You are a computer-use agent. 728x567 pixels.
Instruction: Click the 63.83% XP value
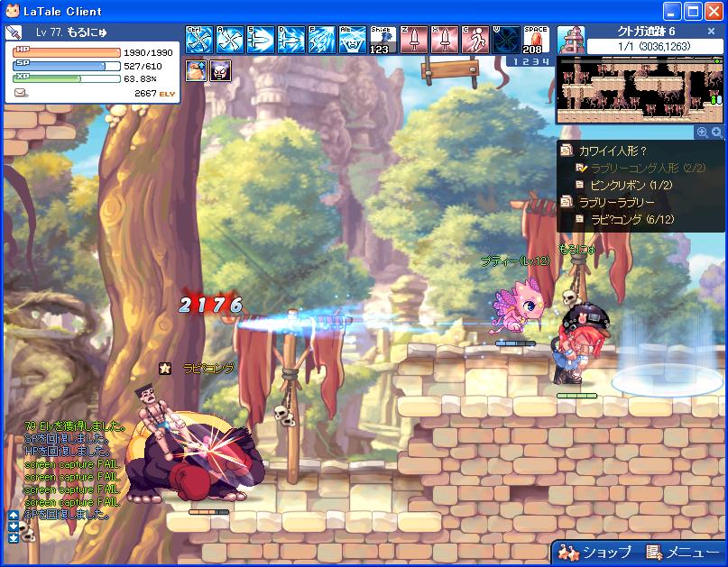pyautogui.click(x=140, y=78)
